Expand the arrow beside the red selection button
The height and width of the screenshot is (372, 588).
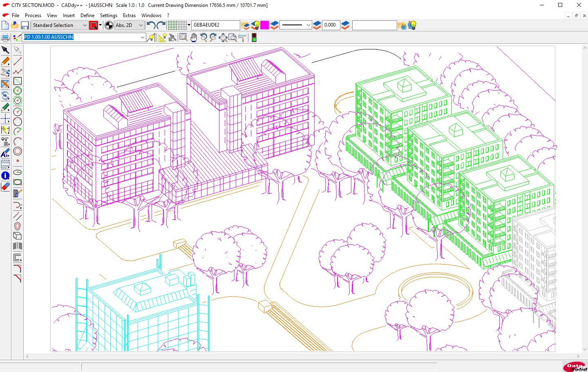(x=101, y=25)
